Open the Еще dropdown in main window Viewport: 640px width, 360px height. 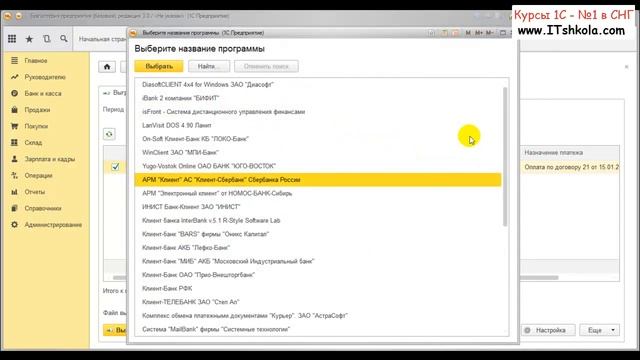(x=600, y=330)
